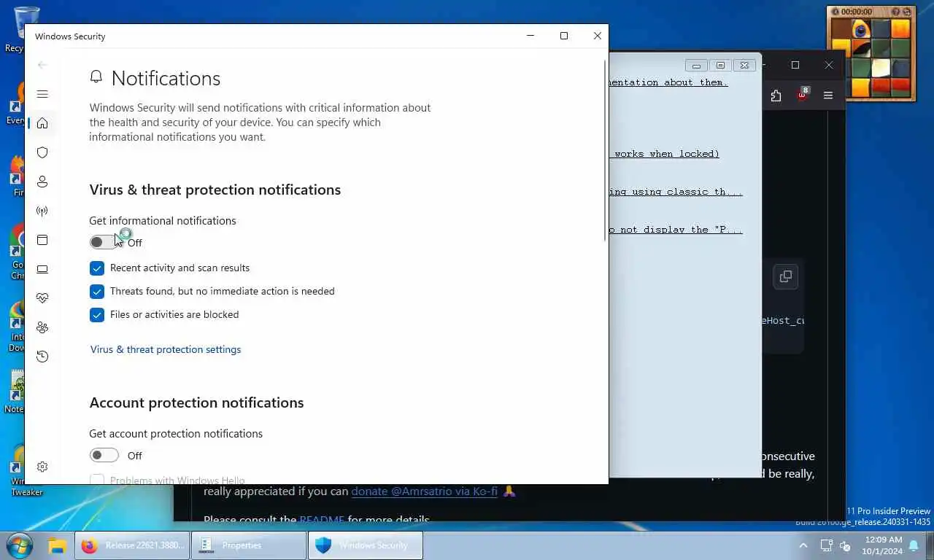Open Family options icon in sidebar
Screen dimensions: 934x560
(42, 327)
